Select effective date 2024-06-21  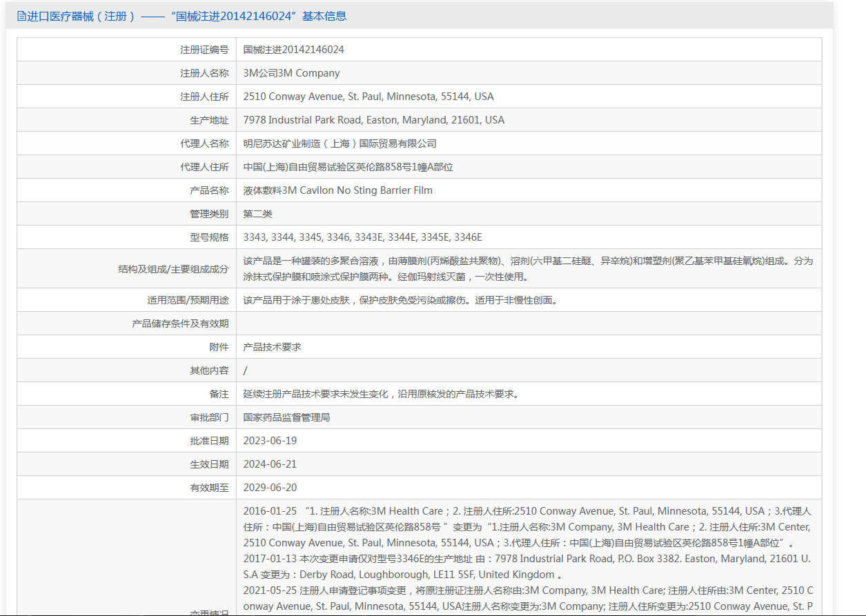click(x=270, y=464)
